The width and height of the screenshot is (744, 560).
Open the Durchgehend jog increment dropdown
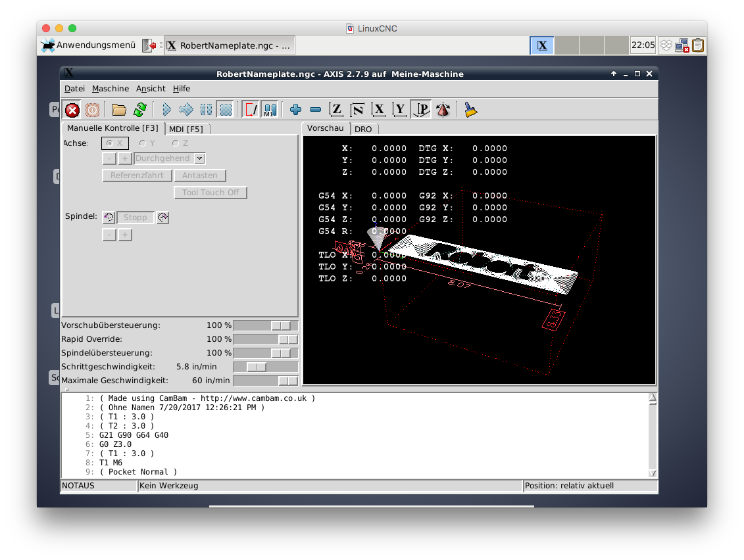click(200, 158)
